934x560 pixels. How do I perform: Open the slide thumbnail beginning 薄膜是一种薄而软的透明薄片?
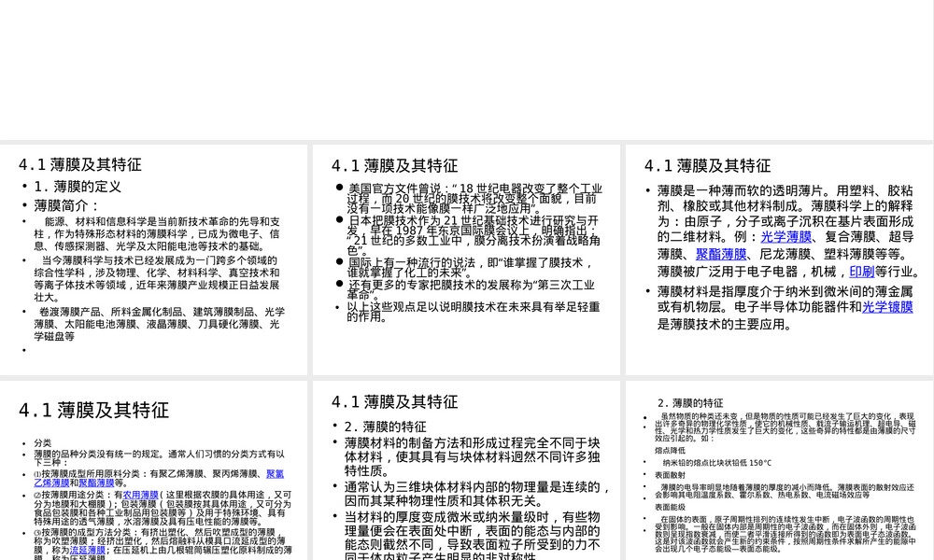coord(779,259)
